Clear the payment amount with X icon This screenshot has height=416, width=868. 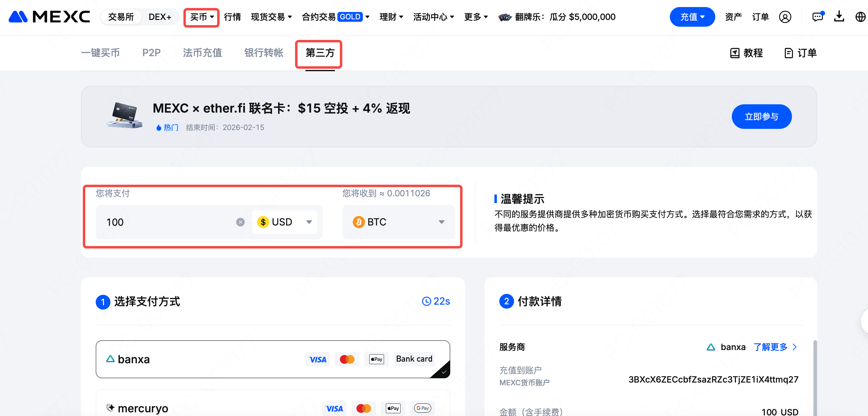[x=240, y=222]
